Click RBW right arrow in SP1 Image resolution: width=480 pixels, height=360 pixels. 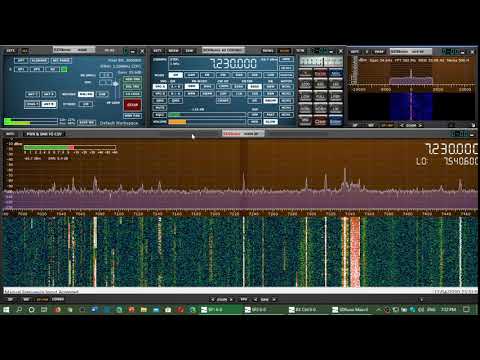pos(274,300)
